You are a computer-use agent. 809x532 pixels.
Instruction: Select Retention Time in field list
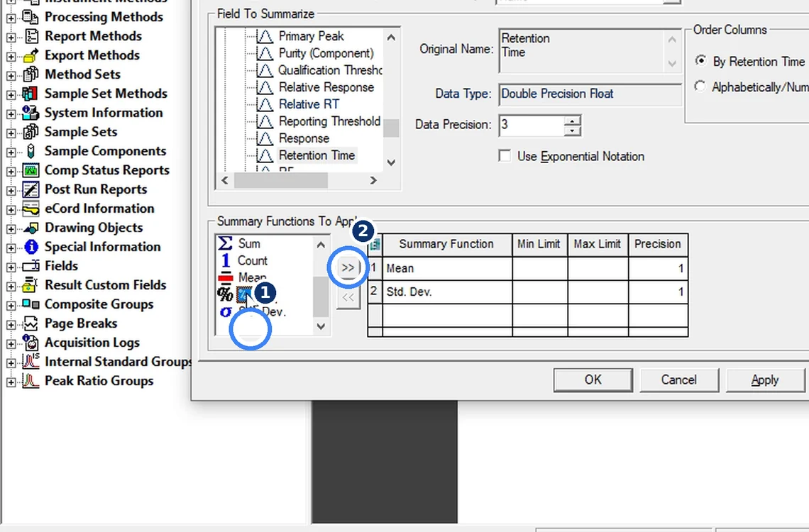click(317, 155)
